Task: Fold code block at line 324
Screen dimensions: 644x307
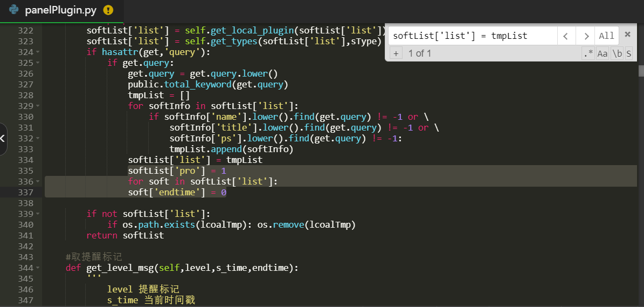Action: click(x=38, y=52)
